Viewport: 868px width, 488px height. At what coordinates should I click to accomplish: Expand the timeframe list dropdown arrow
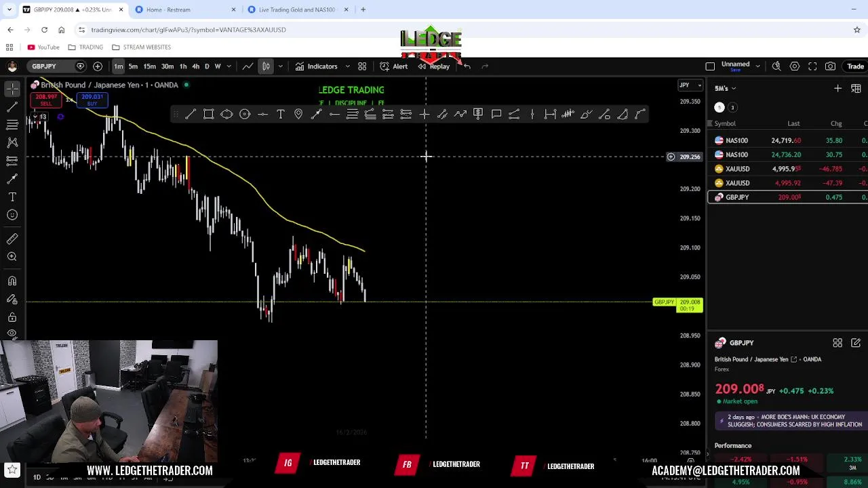229,66
